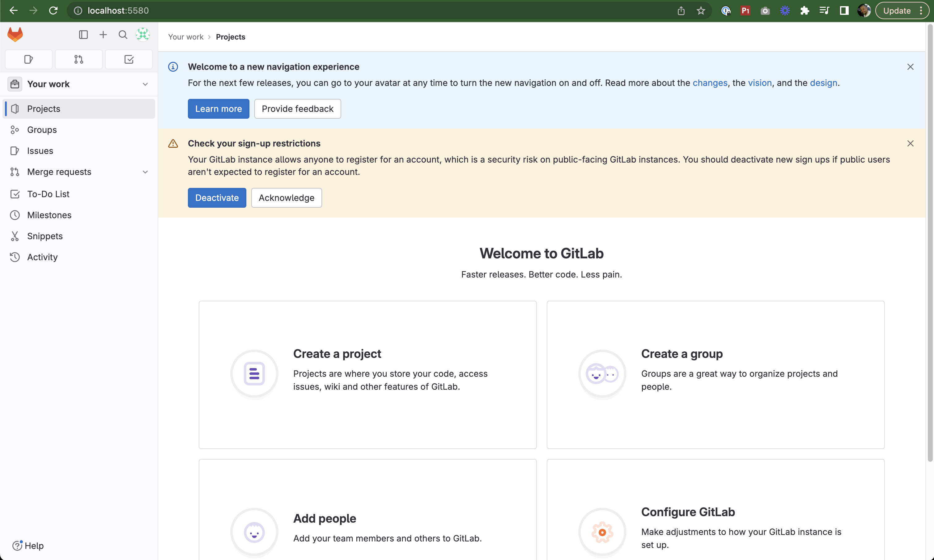Click the camera extension icon
Viewport: 934px width, 560px height.
(765, 11)
